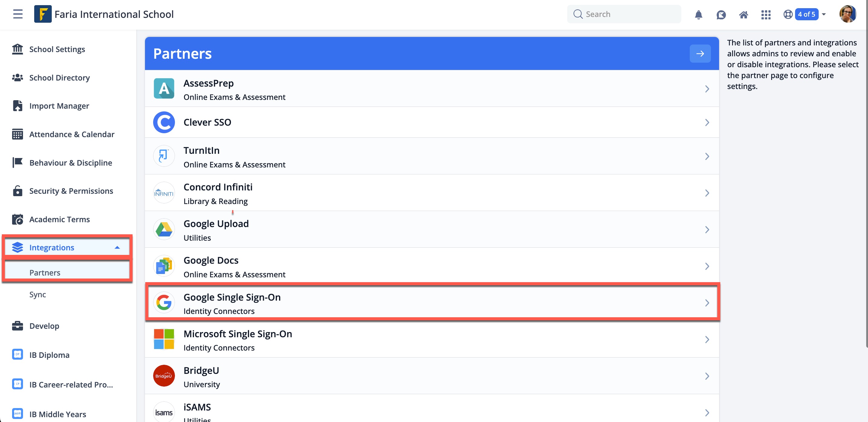Go to home via house icon
The image size is (868, 422).
click(x=743, y=15)
